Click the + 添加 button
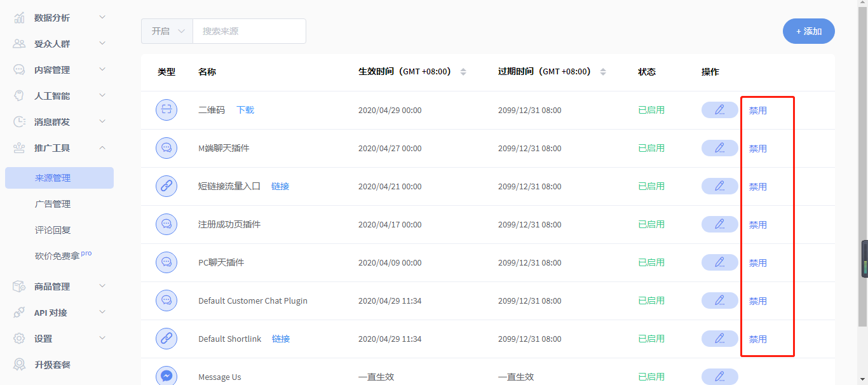868x385 pixels. tap(809, 31)
